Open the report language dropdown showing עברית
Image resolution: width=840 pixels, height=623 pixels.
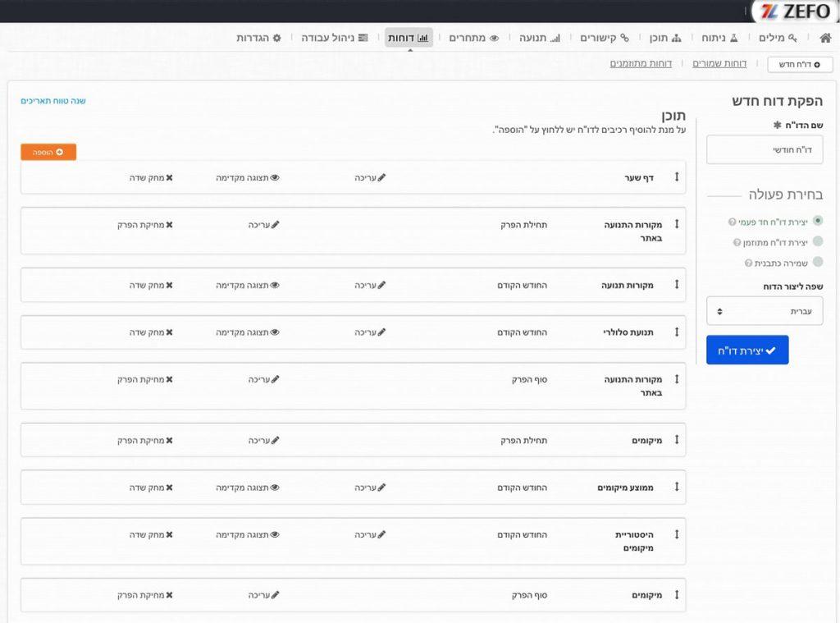765,311
